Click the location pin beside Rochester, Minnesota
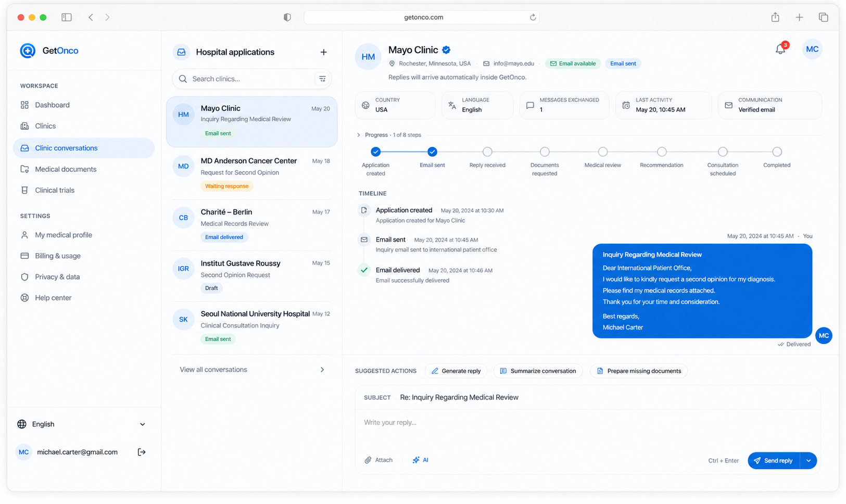 click(392, 64)
